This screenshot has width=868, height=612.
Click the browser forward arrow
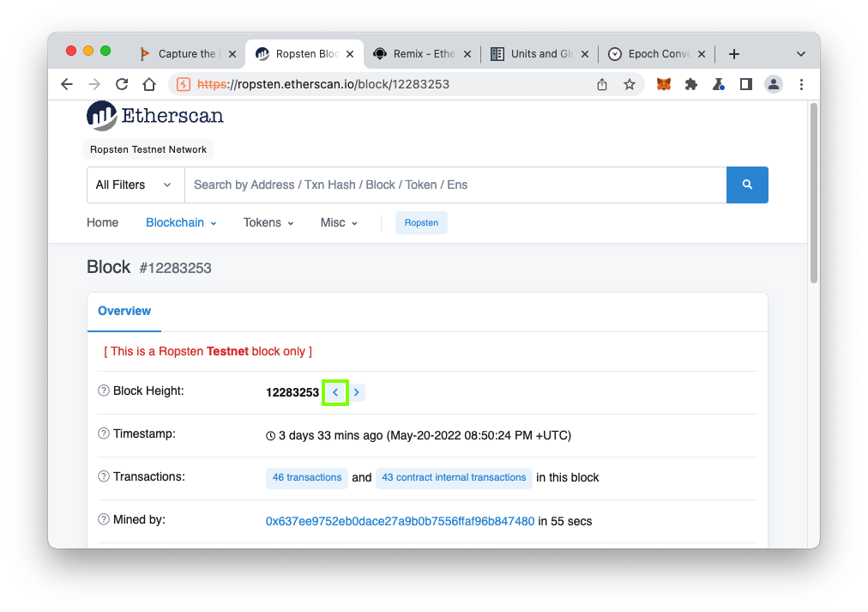click(94, 84)
